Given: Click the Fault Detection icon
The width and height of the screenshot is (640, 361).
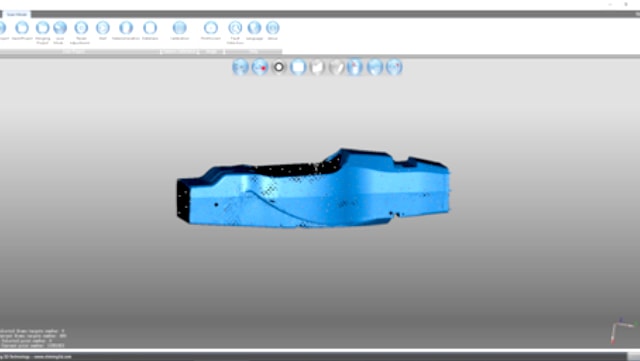Looking at the screenshot, I should point(235,28).
